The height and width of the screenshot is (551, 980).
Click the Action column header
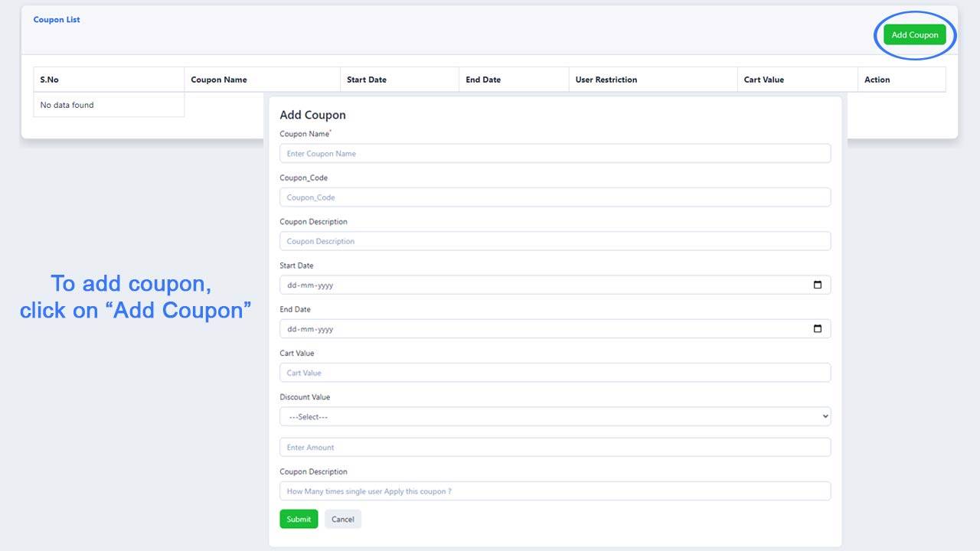[877, 80]
